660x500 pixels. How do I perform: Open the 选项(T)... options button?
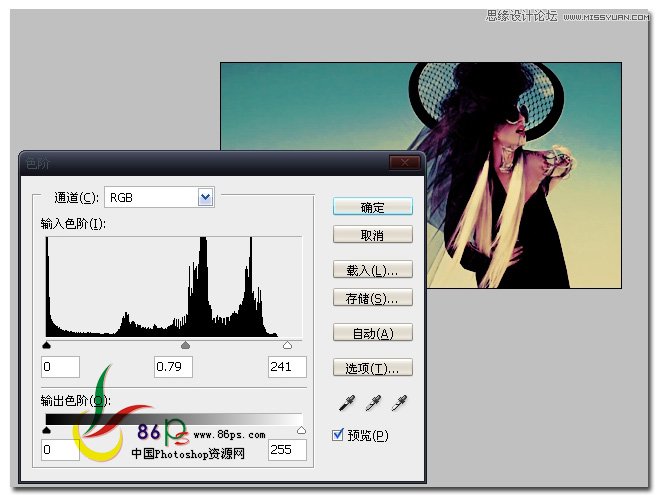tap(373, 368)
